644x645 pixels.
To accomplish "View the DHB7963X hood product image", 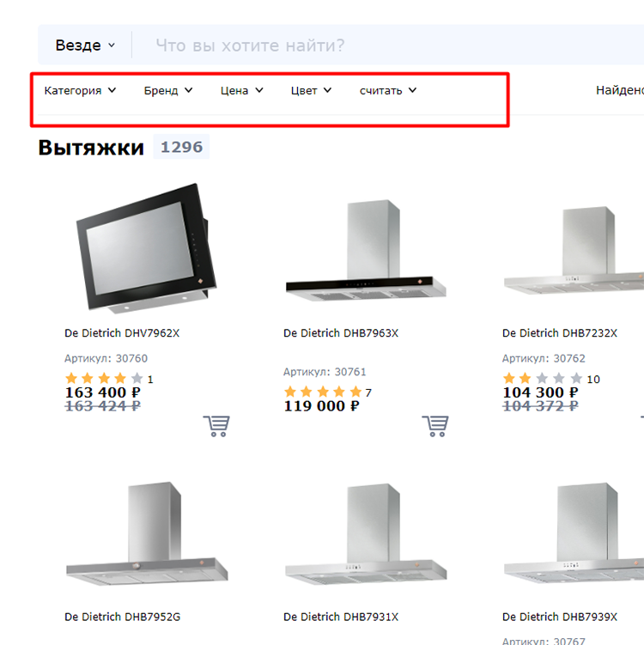I will point(366,251).
